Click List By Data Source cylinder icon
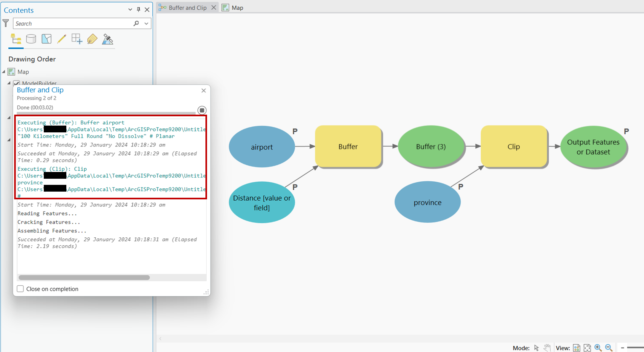This screenshot has width=644, height=352. coord(31,39)
